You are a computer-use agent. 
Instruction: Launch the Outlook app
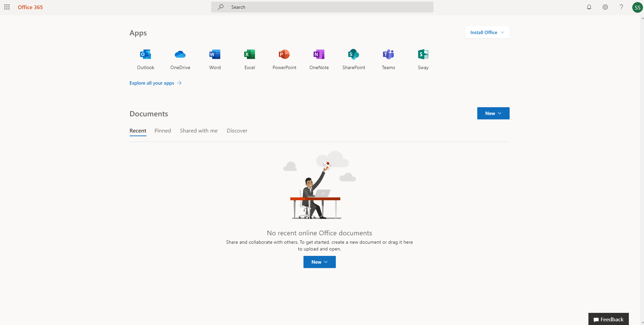[x=146, y=59]
